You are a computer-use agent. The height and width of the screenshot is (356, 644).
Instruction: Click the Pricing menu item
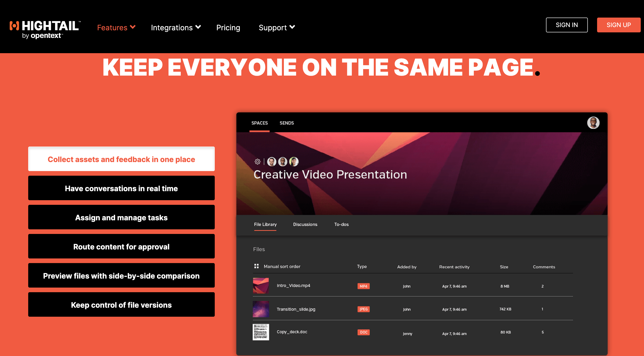228,27
